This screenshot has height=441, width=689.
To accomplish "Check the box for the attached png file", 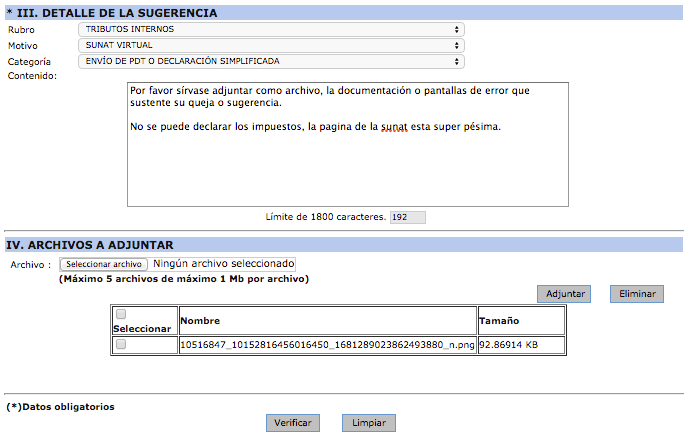I will (x=121, y=344).
